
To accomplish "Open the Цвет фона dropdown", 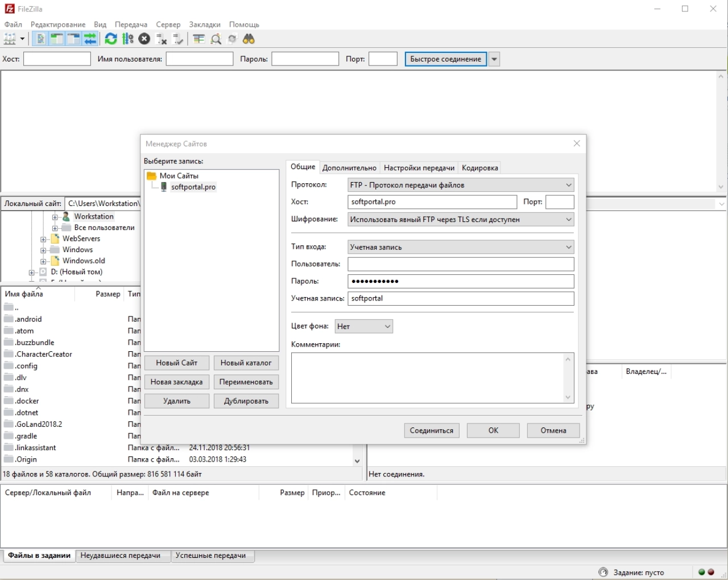I will (x=363, y=326).
